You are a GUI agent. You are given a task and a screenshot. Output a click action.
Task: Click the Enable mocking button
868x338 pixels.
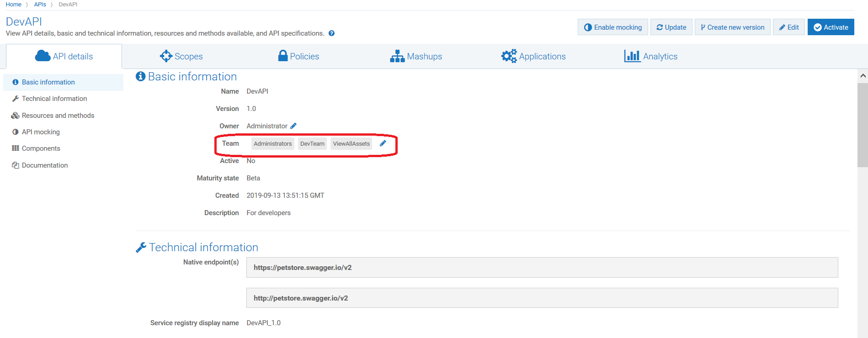(x=613, y=27)
